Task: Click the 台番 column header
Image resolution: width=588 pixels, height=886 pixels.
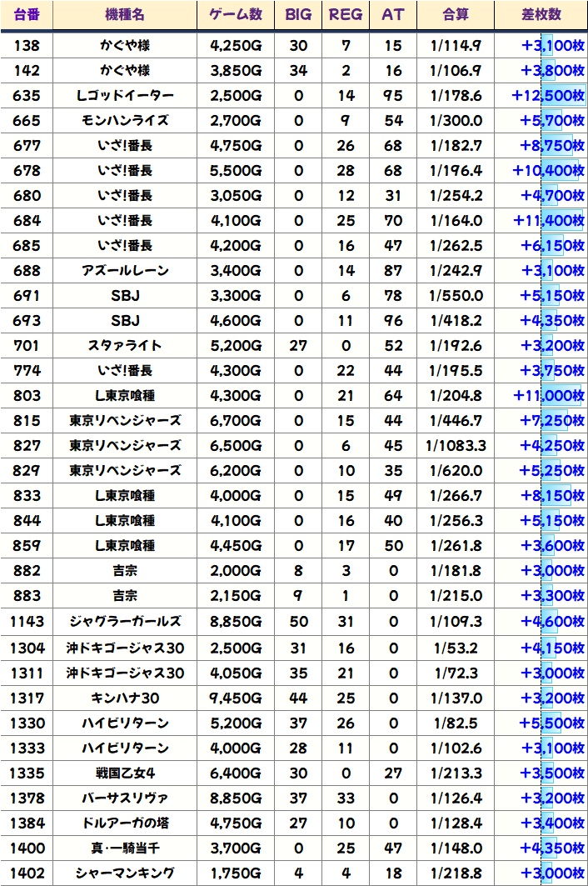Action: coord(27,15)
